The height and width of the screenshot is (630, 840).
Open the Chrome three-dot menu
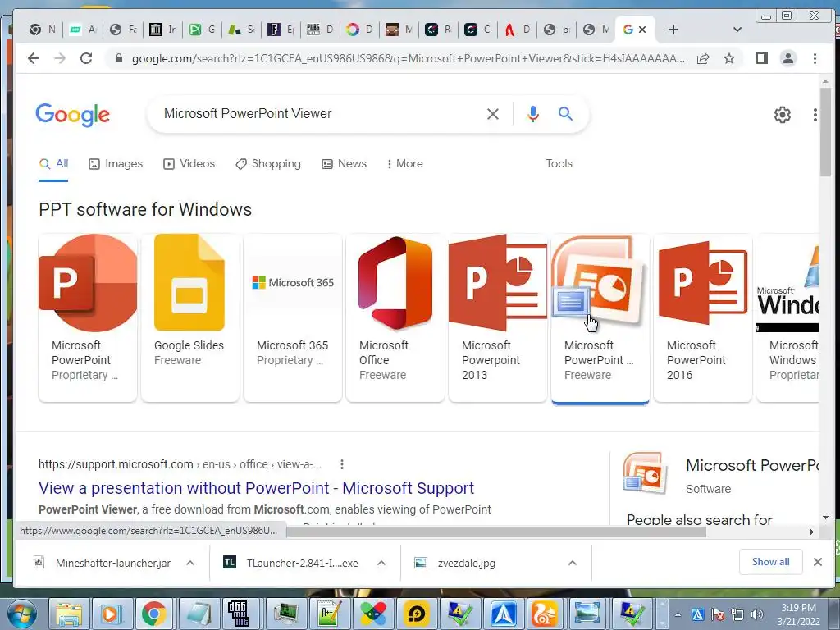pos(815,58)
